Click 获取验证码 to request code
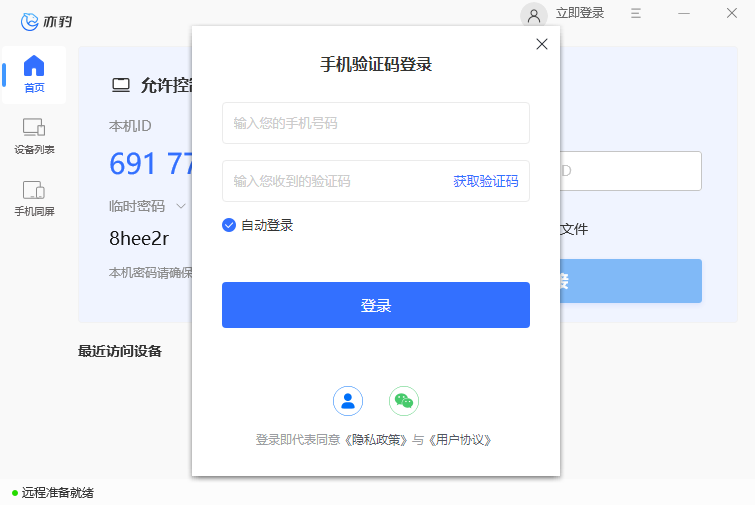Viewport: 755px width, 505px height. [x=485, y=181]
